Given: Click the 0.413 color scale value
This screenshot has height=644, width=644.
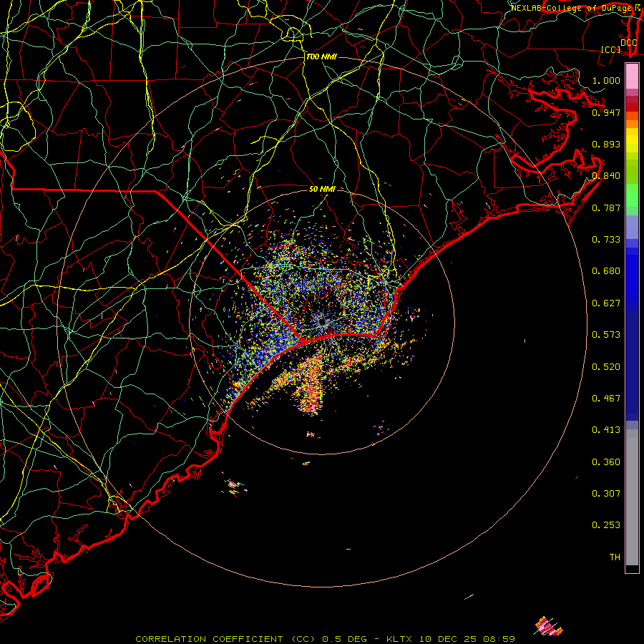Looking at the screenshot, I should (x=606, y=430).
